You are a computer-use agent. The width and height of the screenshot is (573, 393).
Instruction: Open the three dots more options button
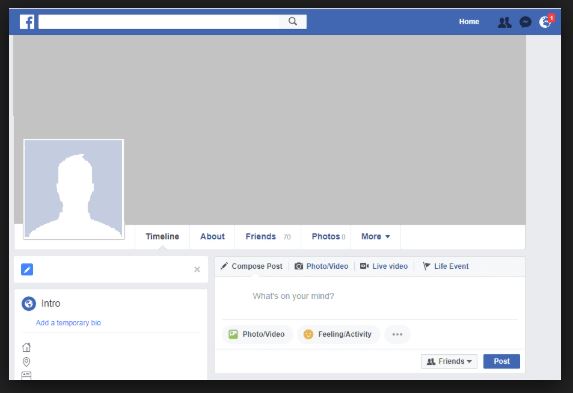397,334
